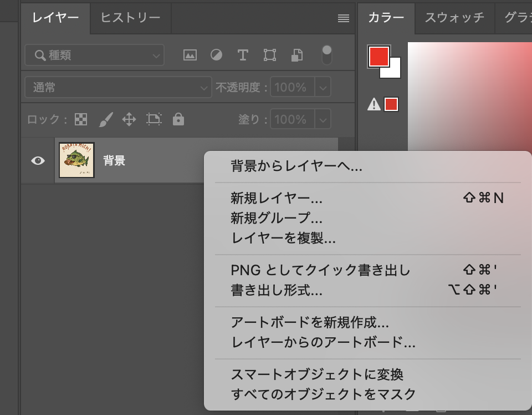Click the lock transparent pixels icon
The width and height of the screenshot is (532, 415).
tap(81, 119)
